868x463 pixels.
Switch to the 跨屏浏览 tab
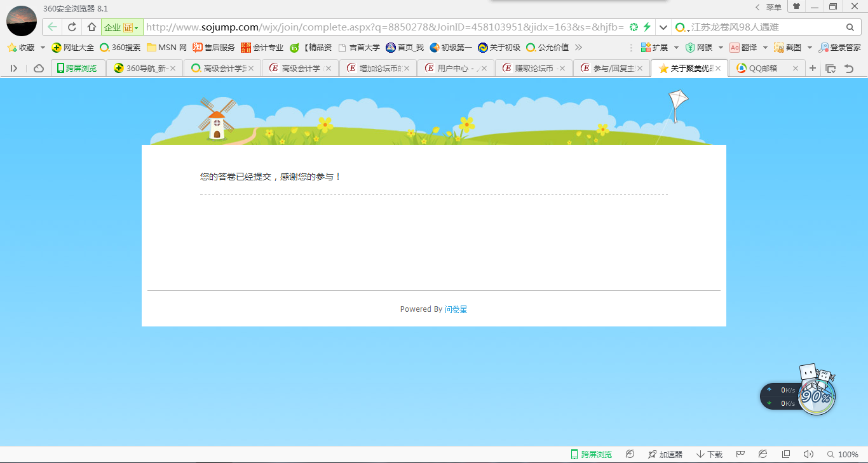[78, 69]
